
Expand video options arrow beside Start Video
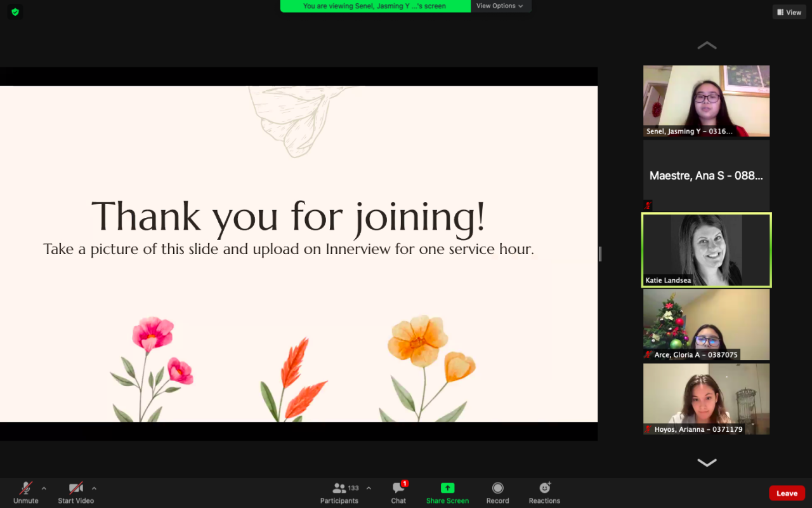coord(94,488)
